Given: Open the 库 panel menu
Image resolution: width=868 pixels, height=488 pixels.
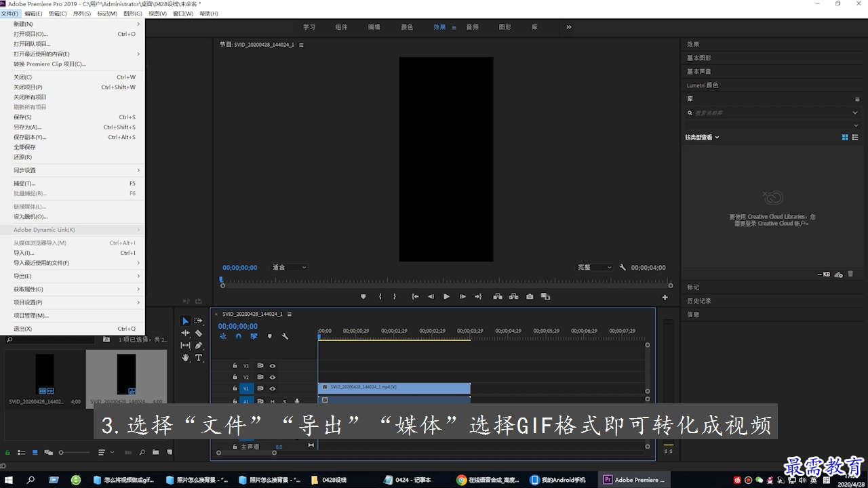Looking at the screenshot, I should (x=857, y=99).
